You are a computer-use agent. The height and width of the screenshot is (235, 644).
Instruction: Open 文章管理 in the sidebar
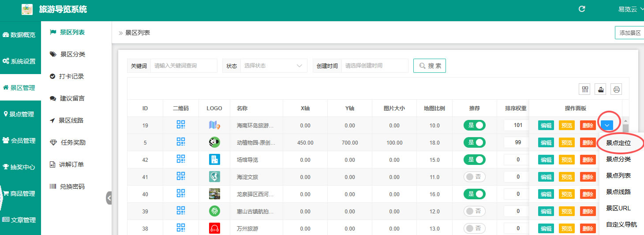[20, 220]
